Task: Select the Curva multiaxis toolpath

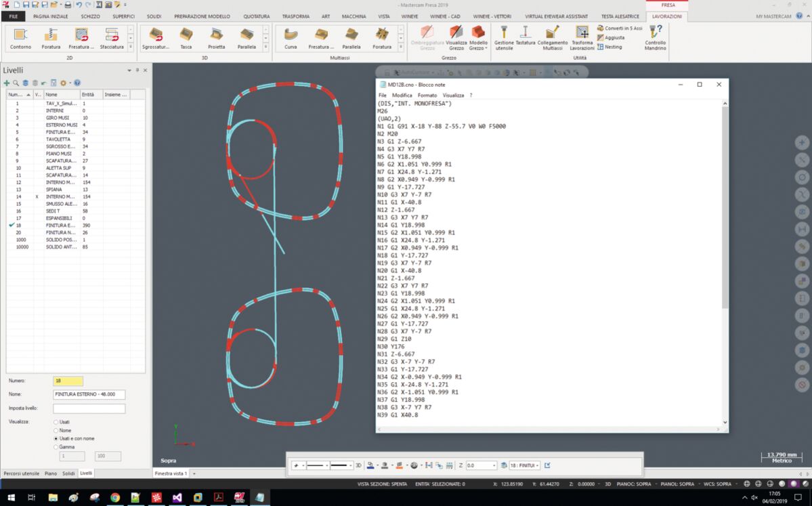Action: [x=291, y=38]
